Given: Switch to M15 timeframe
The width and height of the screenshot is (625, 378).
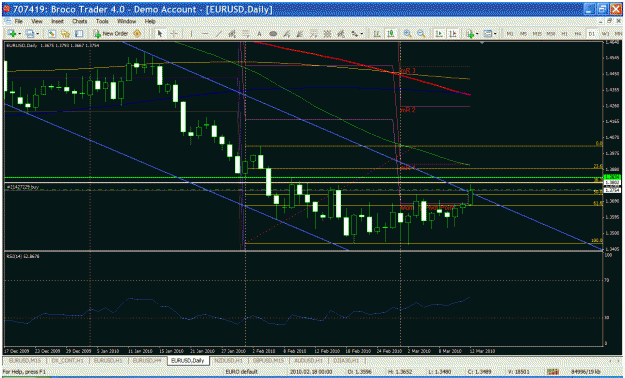Looking at the screenshot, I should coord(537,34).
